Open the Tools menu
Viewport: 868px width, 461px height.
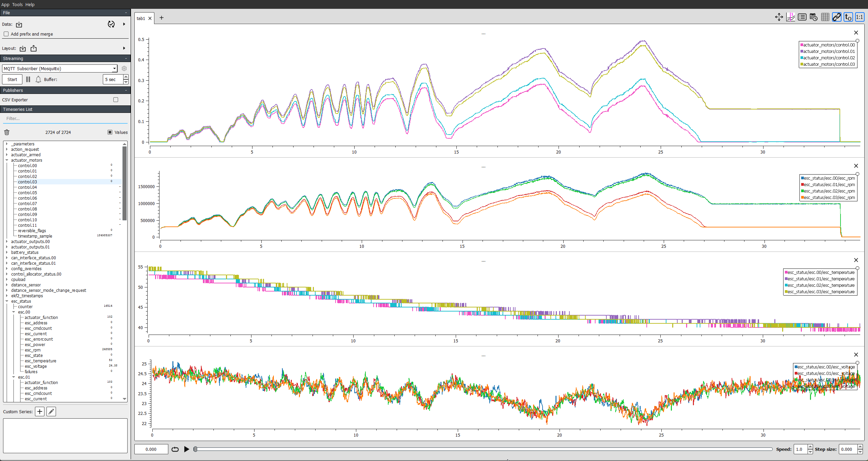tap(17, 4)
